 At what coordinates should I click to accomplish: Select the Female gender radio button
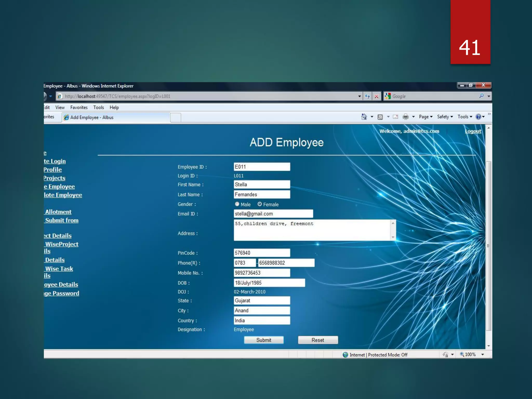click(x=260, y=204)
